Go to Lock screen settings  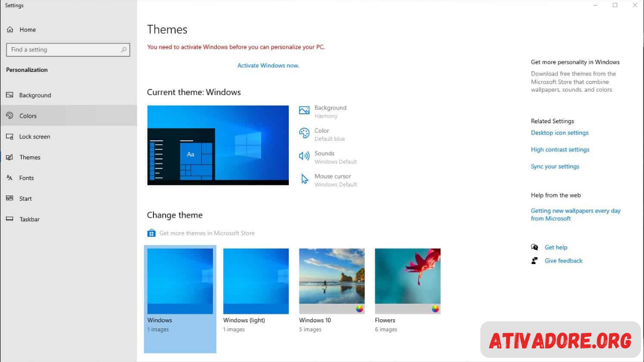tap(68, 136)
